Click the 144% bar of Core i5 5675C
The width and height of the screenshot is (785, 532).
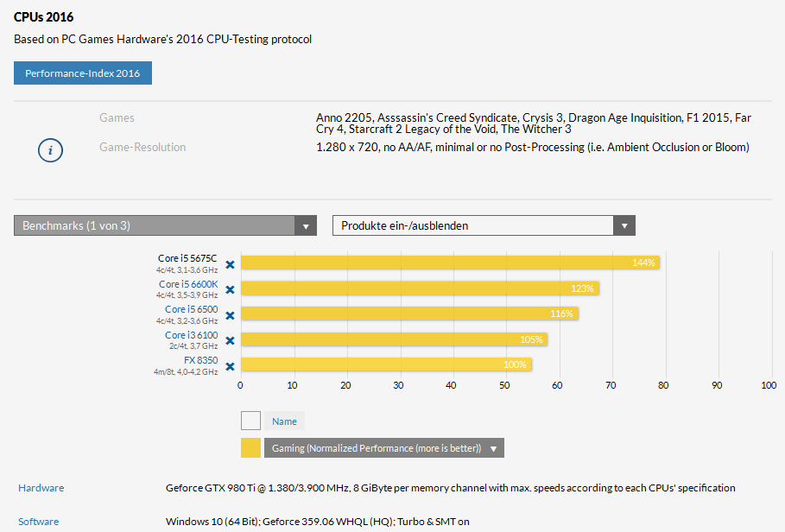click(450, 263)
